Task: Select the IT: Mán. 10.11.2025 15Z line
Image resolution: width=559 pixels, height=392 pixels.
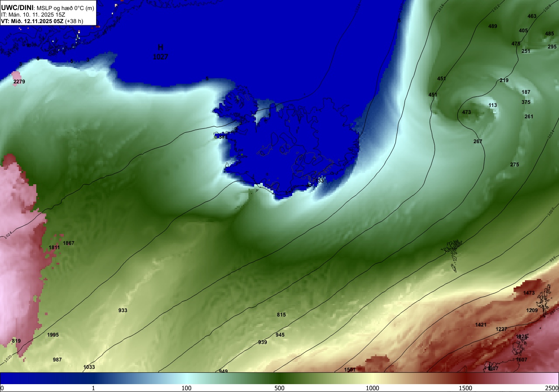Action: point(33,14)
